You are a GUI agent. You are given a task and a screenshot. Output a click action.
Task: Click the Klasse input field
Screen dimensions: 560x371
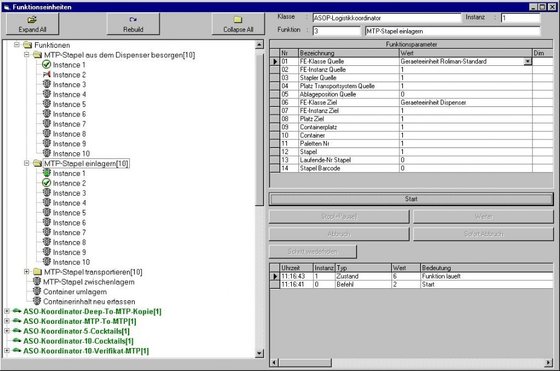click(387, 18)
